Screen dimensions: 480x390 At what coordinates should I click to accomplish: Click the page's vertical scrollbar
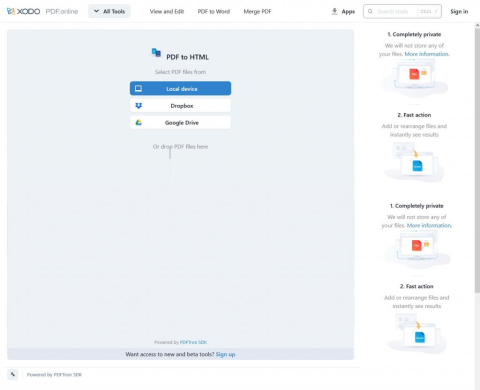477,160
